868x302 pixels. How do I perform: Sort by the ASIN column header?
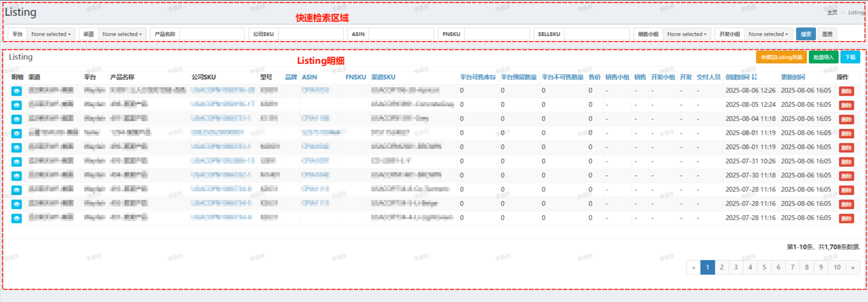[x=309, y=77]
